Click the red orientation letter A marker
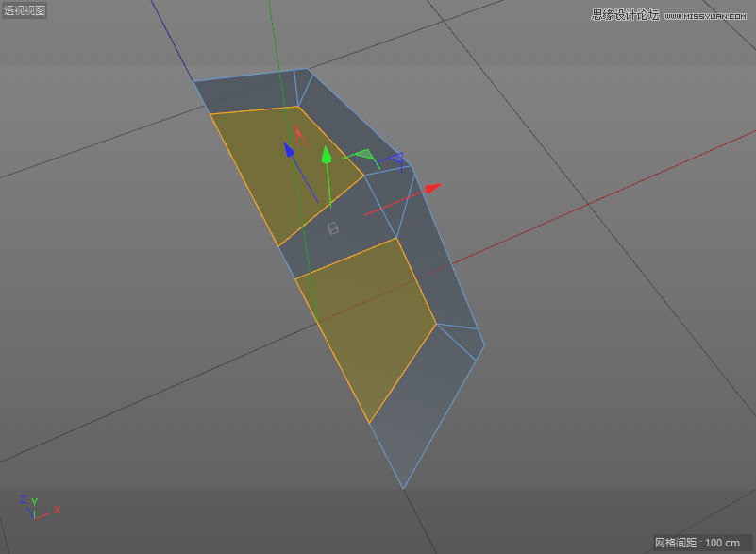 tap(298, 134)
